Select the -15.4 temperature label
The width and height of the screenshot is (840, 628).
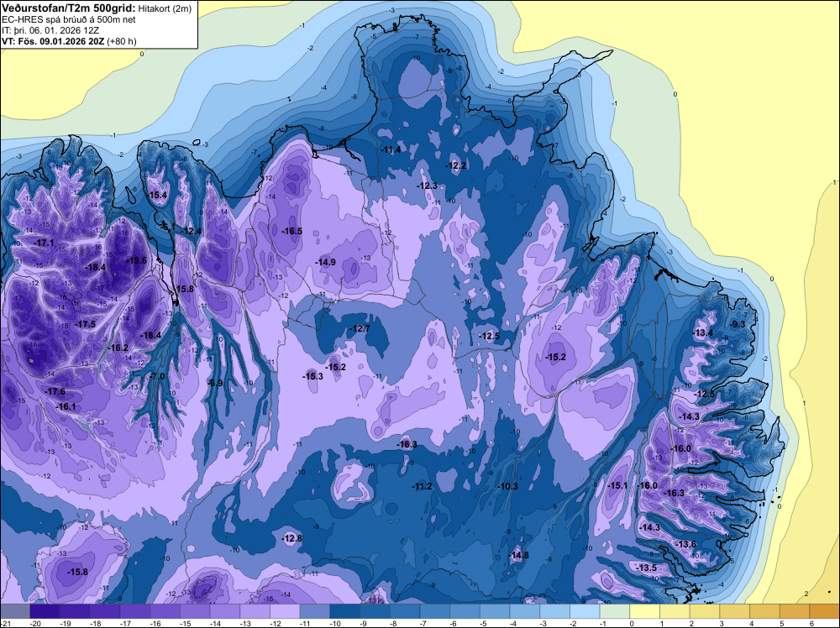click(157, 195)
